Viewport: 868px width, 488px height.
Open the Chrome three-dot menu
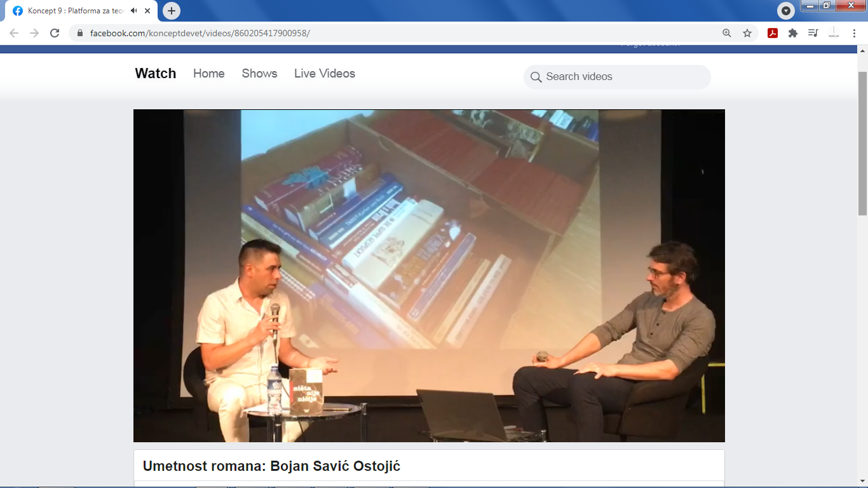[854, 33]
